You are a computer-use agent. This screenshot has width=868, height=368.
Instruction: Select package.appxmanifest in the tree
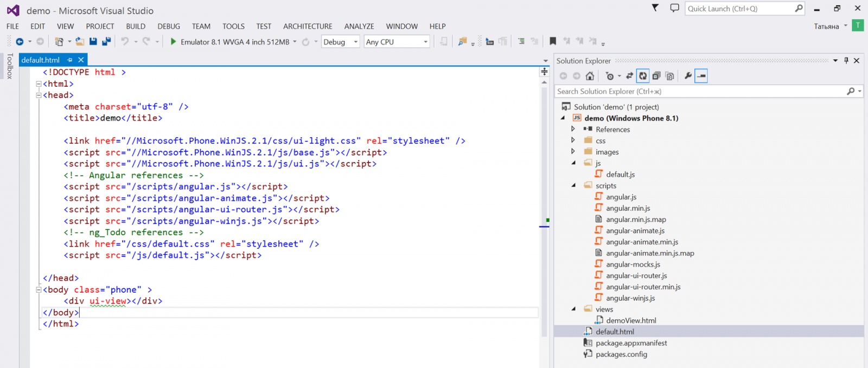(631, 343)
